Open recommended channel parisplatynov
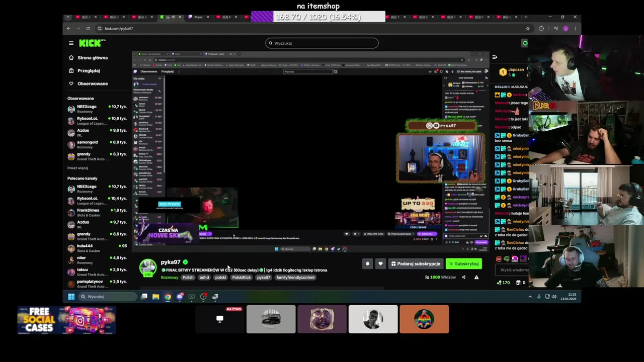The width and height of the screenshot is (644, 362). point(97,284)
